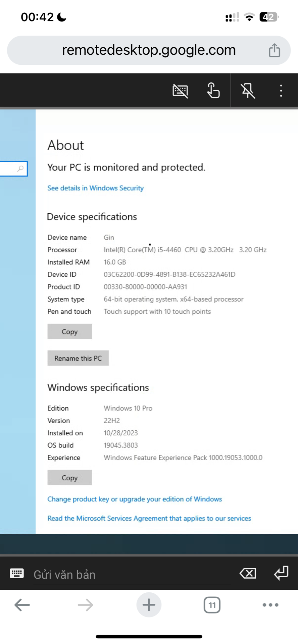Screen dimensions: 298x644
Task: Tap the keyboard icon beside text field
Action: (17, 573)
